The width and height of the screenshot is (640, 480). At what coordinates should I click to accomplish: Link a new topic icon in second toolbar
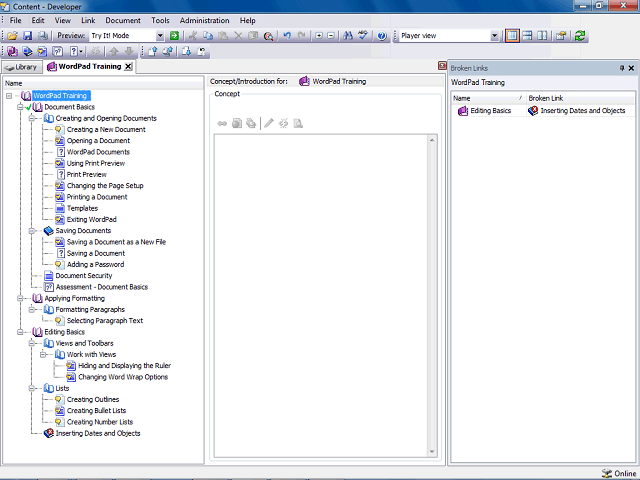42,51
